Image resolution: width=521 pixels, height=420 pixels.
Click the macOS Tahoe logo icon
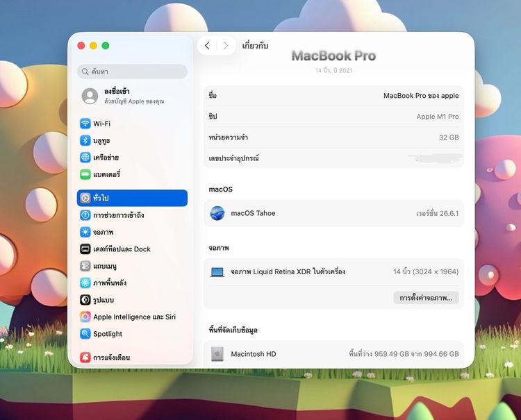pos(217,213)
